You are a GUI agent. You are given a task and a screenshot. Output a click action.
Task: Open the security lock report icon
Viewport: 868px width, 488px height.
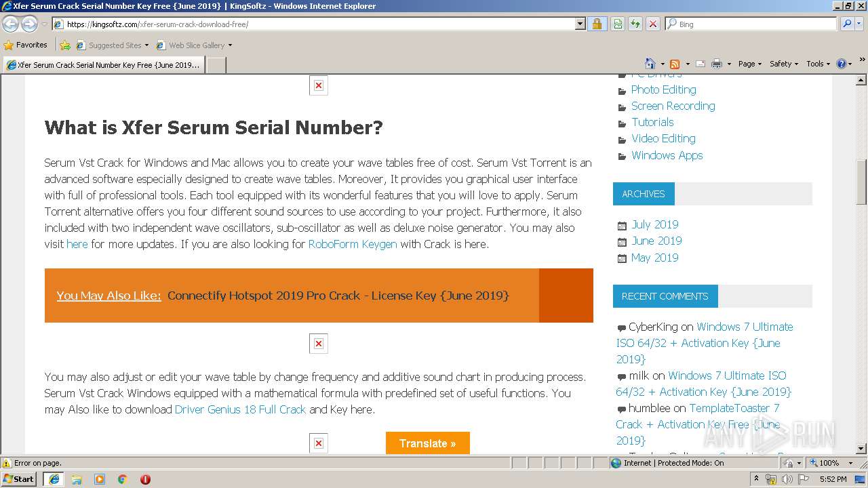coord(597,24)
